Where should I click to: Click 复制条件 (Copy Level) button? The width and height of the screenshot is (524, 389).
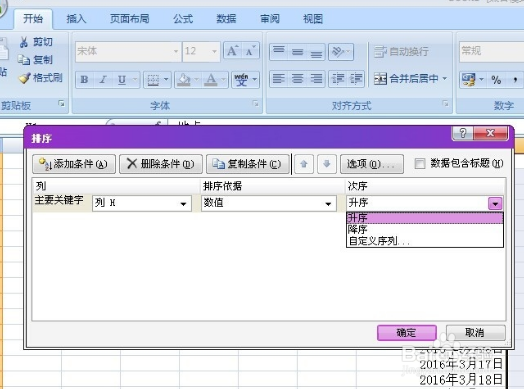tap(248, 164)
